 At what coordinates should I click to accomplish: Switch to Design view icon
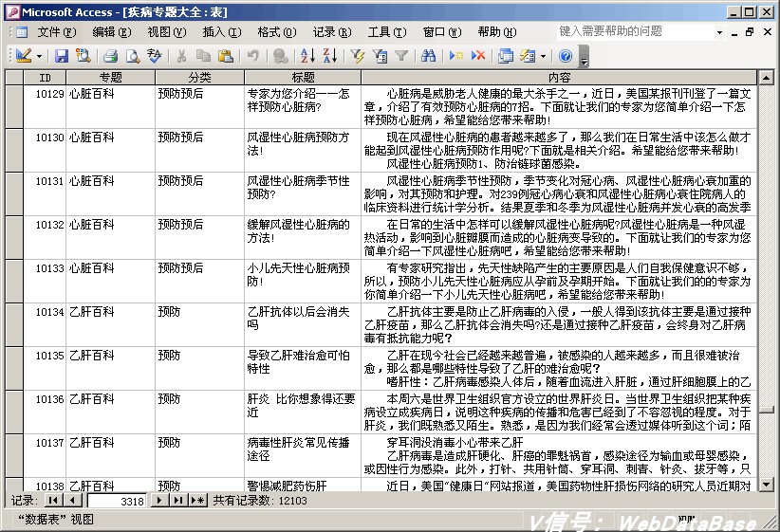(24, 56)
